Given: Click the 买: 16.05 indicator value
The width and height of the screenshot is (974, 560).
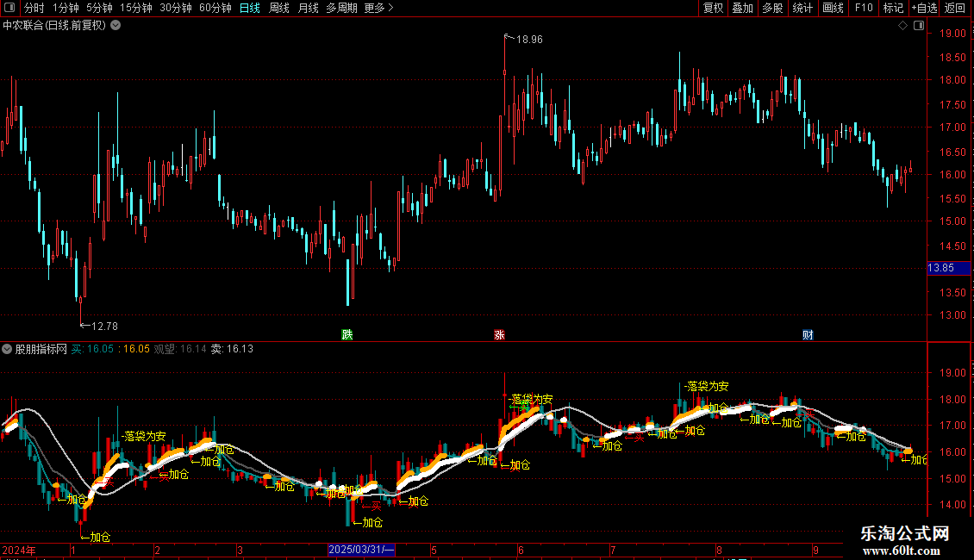Looking at the screenshot, I should (92, 349).
